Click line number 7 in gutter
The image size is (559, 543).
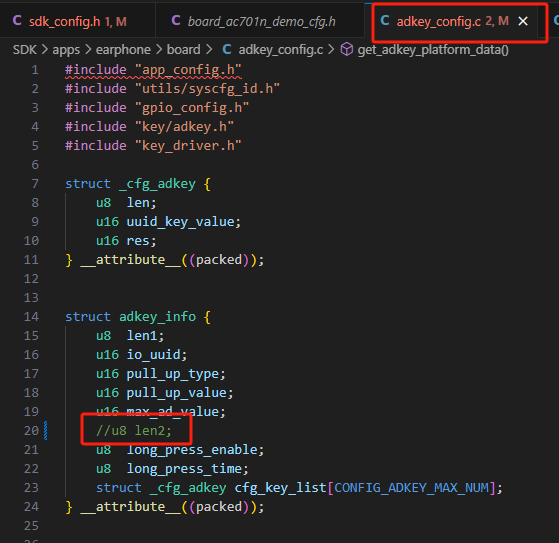click(35, 184)
